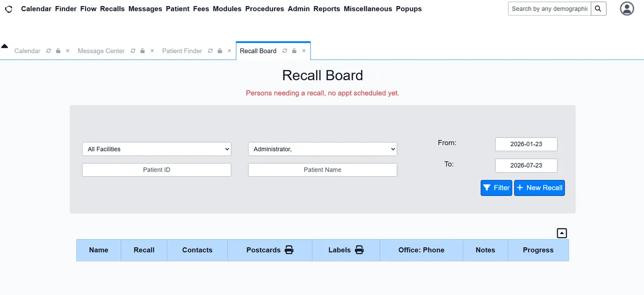Create a New Recall

539,188
